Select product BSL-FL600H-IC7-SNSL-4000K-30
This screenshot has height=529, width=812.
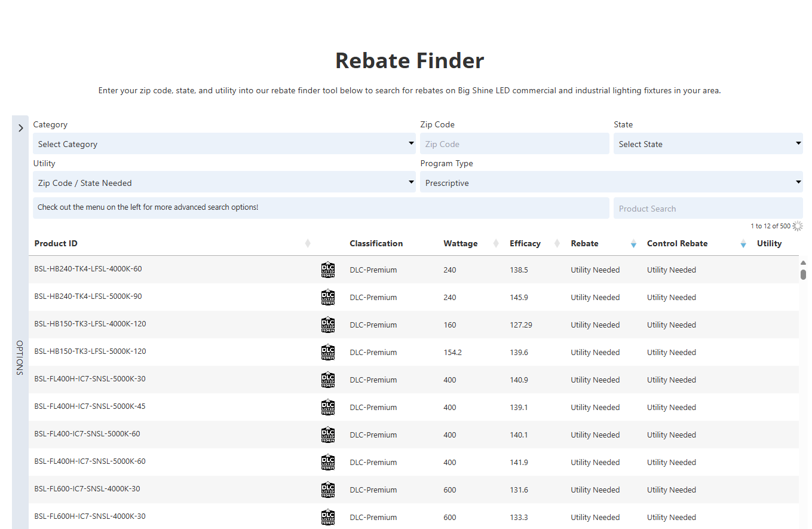click(x=90, y=516)
